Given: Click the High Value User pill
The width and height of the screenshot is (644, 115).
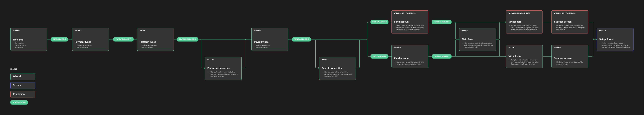Looking at the screenshot, I should tap(379, 22).
